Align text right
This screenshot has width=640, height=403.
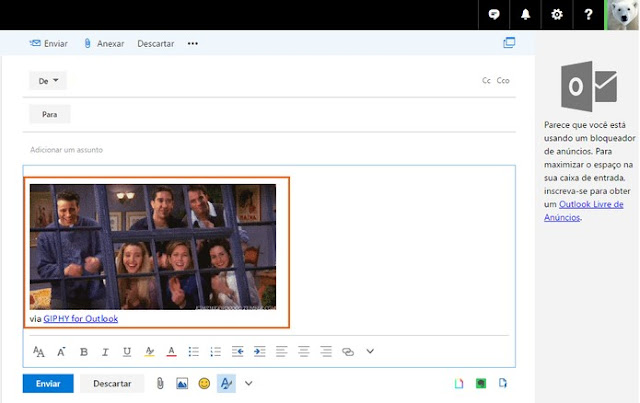pyautogui.click(x=326, y=352)
